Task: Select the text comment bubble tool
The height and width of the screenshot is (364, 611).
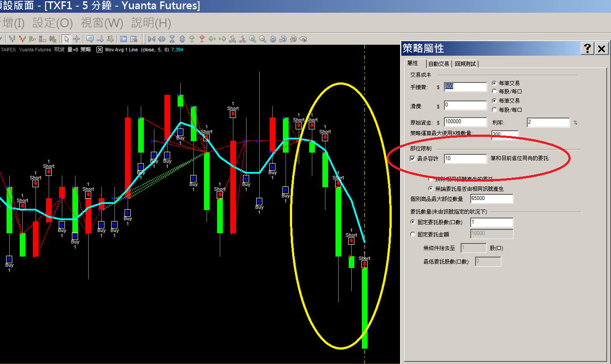Action: (90, 39)
